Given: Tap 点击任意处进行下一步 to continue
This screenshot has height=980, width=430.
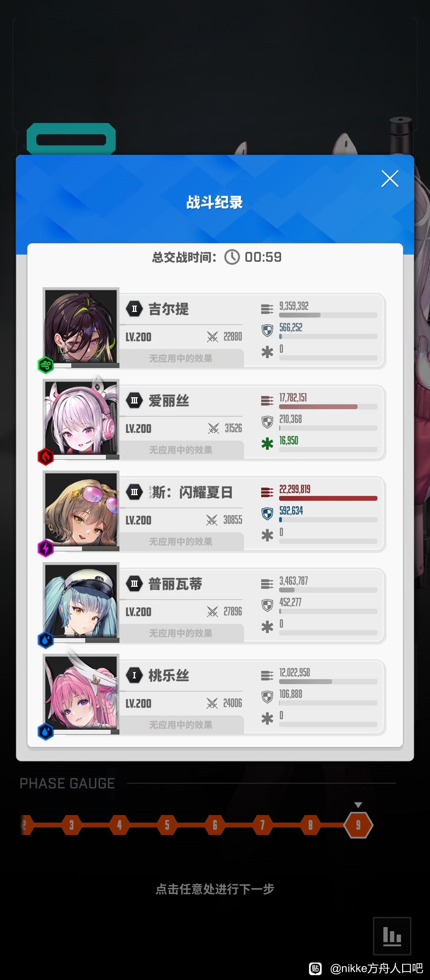Looking at the screenshot, I should (215, 889).
